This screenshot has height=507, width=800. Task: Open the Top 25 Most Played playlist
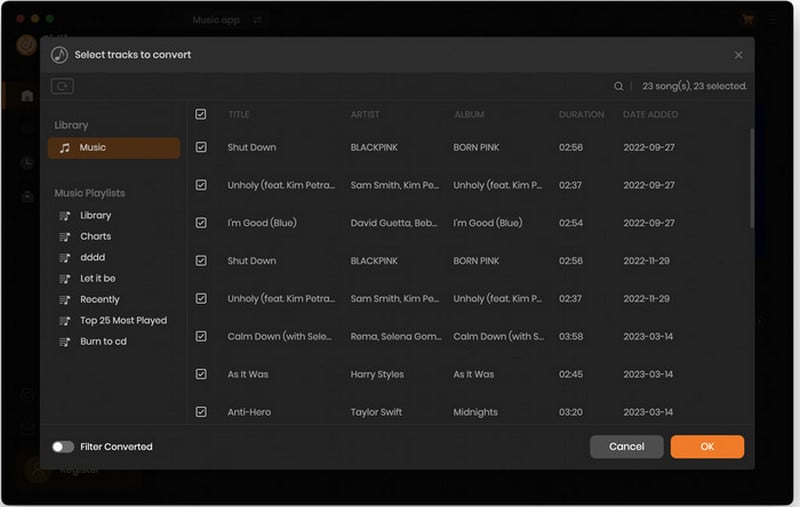123,320
